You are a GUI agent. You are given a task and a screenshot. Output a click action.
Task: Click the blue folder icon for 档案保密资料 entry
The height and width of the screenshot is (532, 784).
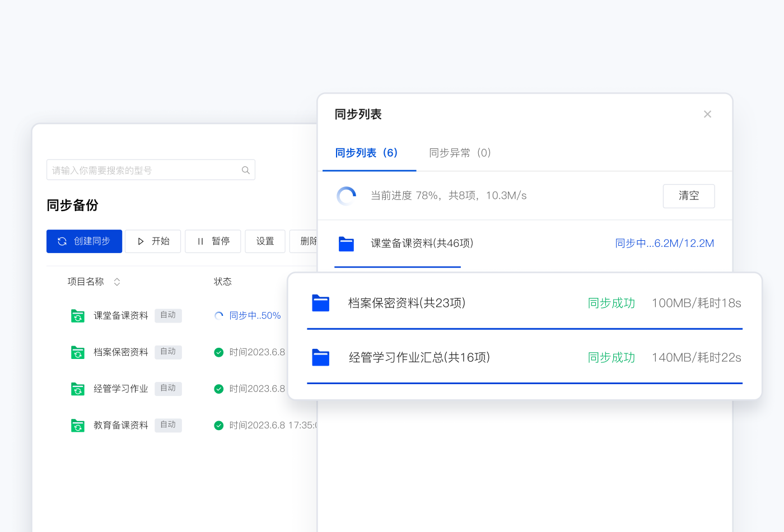coord(320,302)
